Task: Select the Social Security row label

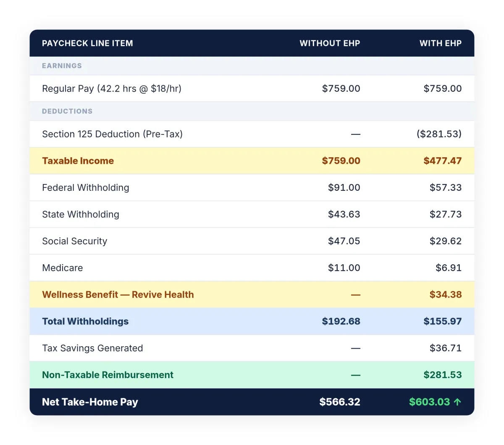Action: (75, 241)
